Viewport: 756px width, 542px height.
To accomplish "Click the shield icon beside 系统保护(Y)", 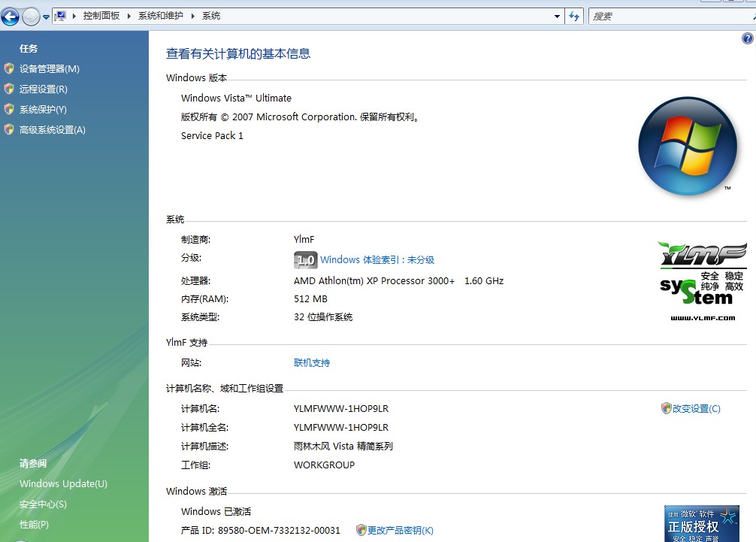I will [9, 109].
